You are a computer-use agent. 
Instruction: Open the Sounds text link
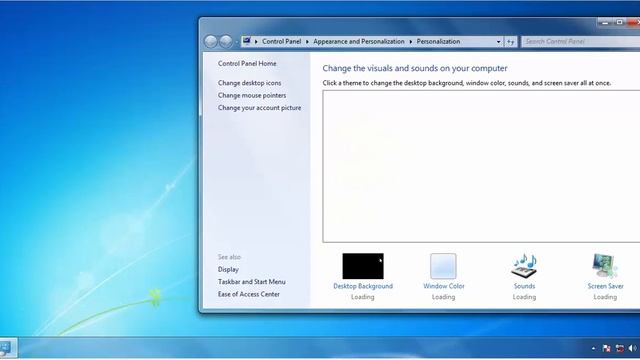click(524, 286)
